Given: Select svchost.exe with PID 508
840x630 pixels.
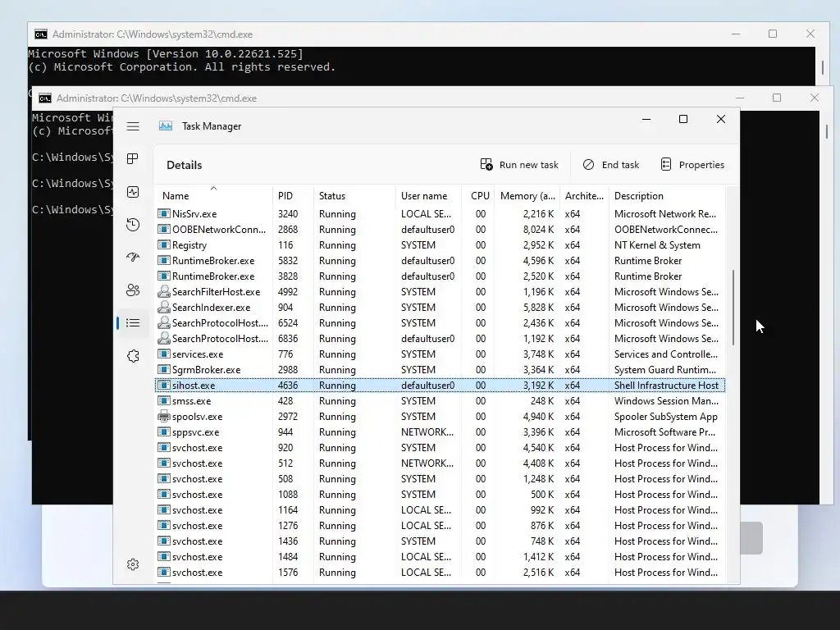Looking at the screenshot, I should (x=440, y=479).
